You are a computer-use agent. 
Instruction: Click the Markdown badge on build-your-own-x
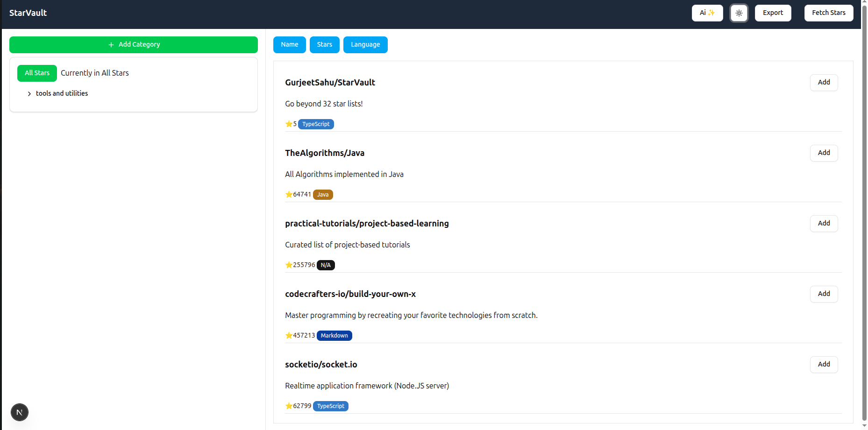pos(334,335)
